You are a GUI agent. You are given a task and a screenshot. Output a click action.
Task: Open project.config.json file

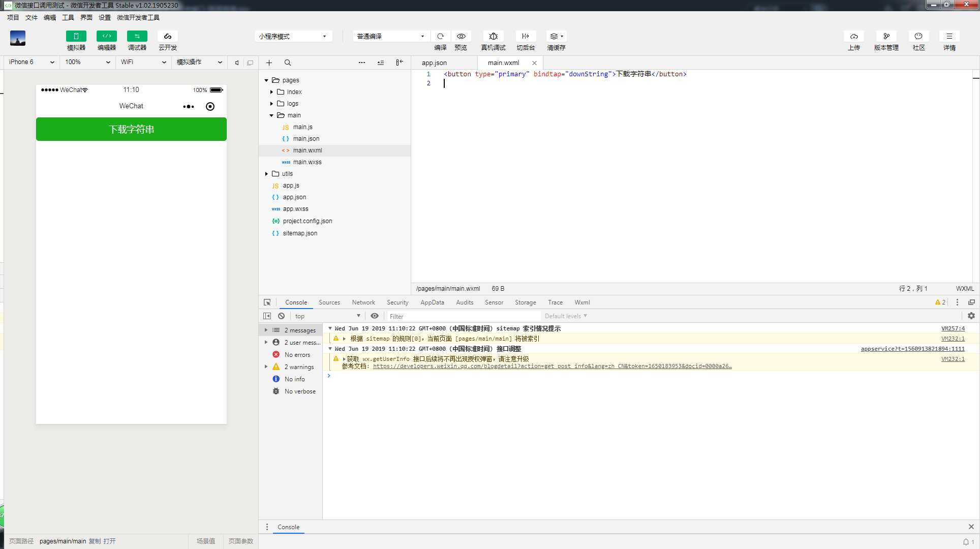(307, 221)
